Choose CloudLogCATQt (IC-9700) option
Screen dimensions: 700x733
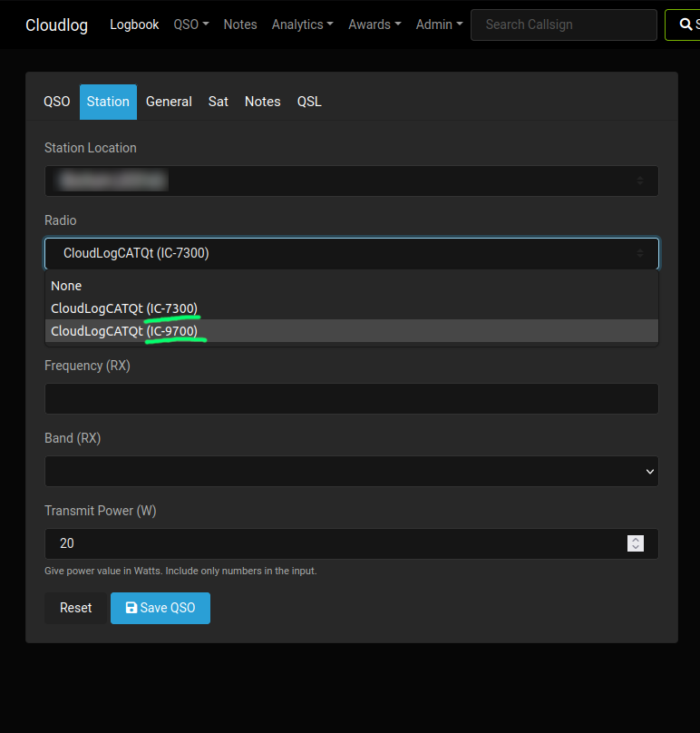352,331
